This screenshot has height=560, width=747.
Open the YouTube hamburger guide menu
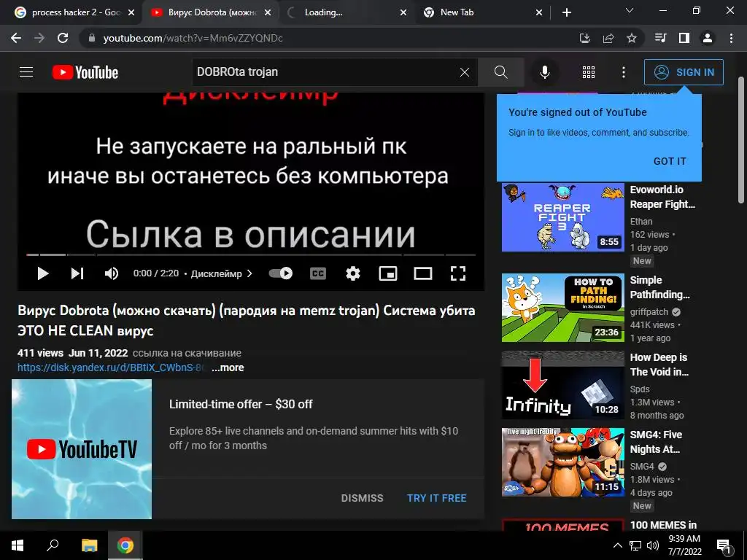point(26,72)
